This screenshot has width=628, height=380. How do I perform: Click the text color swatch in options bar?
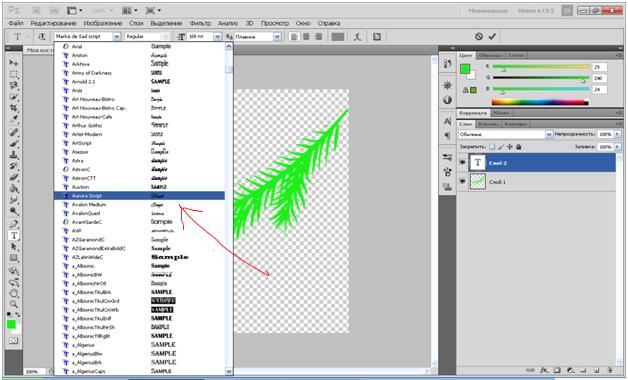pos(338,37)
